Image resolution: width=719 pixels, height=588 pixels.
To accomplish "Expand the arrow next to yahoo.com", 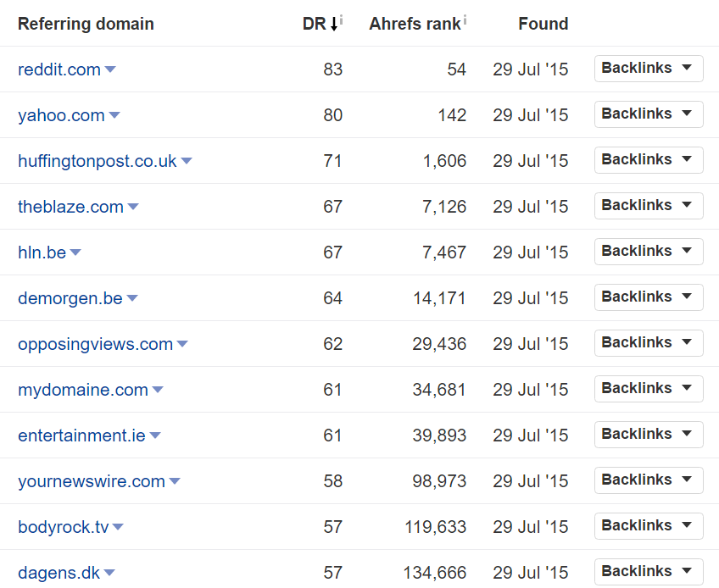I will pyautogui.click(x=114, y=115).
